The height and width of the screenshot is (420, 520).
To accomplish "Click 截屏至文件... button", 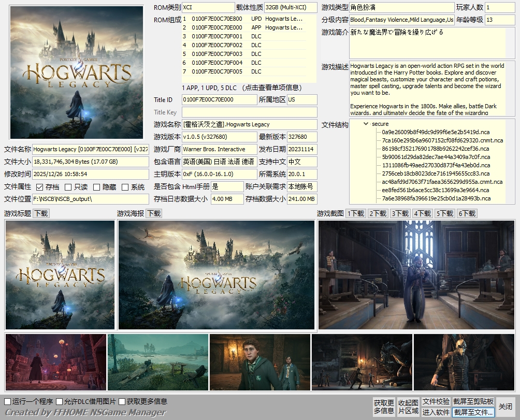I will point(473,412).
